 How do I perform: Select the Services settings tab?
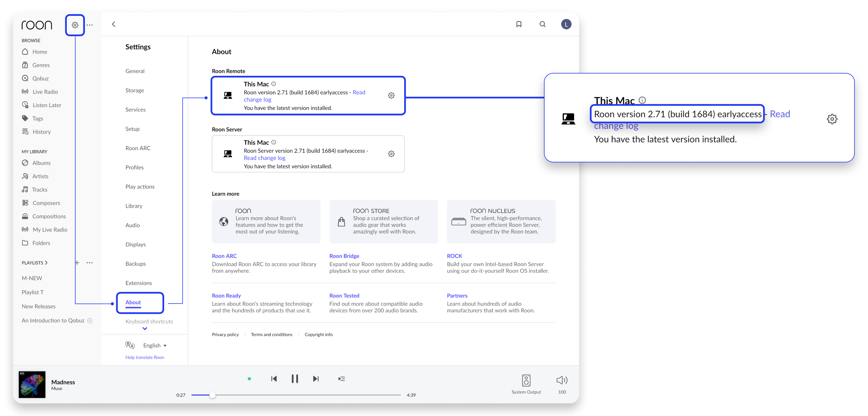[135, 109]
